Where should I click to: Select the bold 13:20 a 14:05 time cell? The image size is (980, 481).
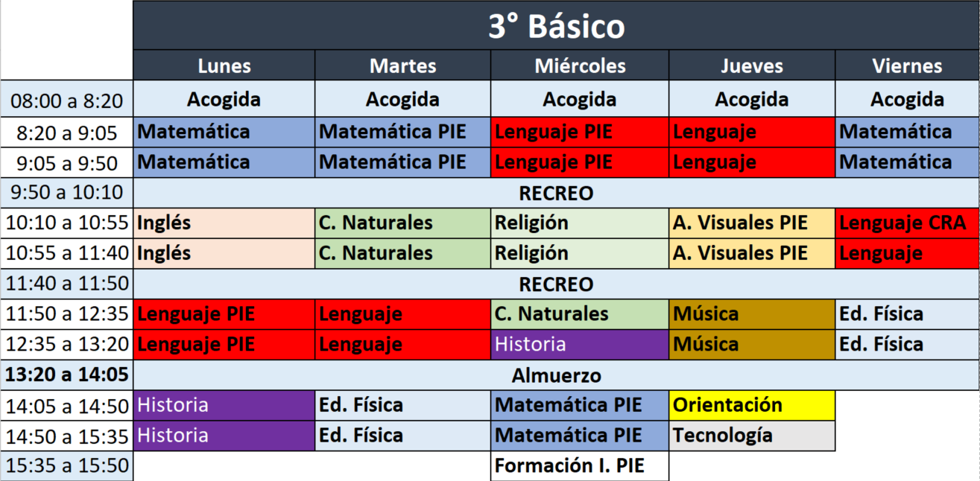pyautogui.click(x=67, y=375)
